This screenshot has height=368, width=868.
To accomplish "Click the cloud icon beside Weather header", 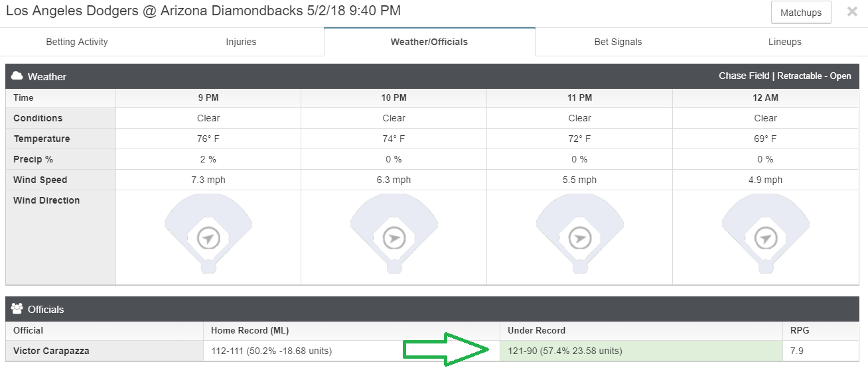I will click(x=17, y=76).
